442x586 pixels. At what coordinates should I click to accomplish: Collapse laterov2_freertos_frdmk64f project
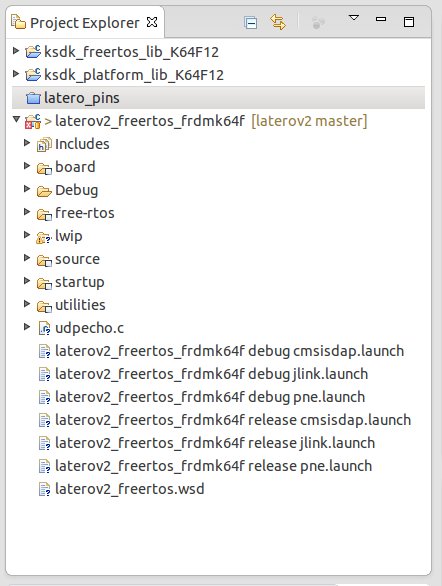point(16,120)
